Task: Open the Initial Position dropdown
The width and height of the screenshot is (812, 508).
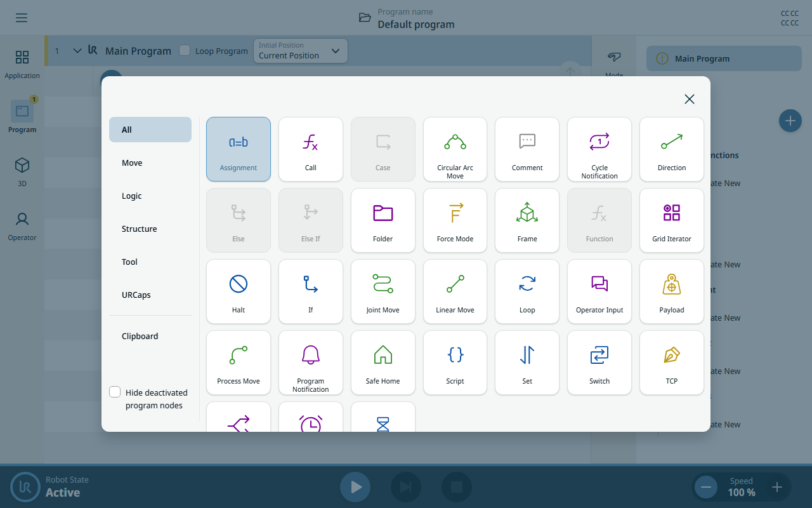Action: [300, 51]
